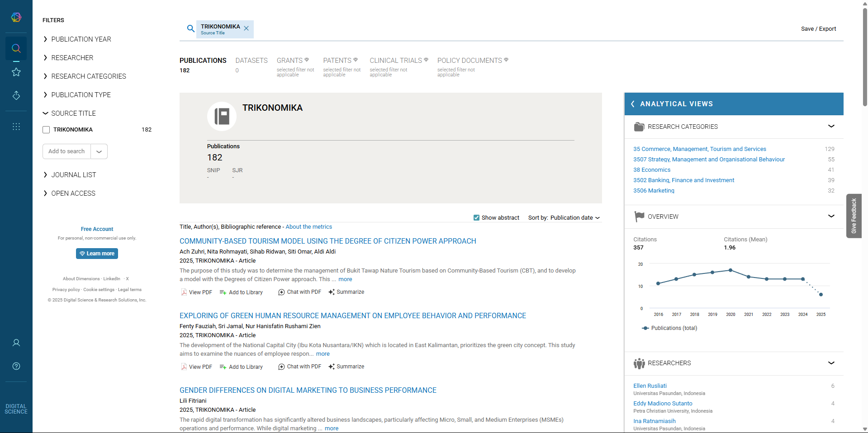Click PDF icon for Community-Based Tourism article

tap(184, 292)
